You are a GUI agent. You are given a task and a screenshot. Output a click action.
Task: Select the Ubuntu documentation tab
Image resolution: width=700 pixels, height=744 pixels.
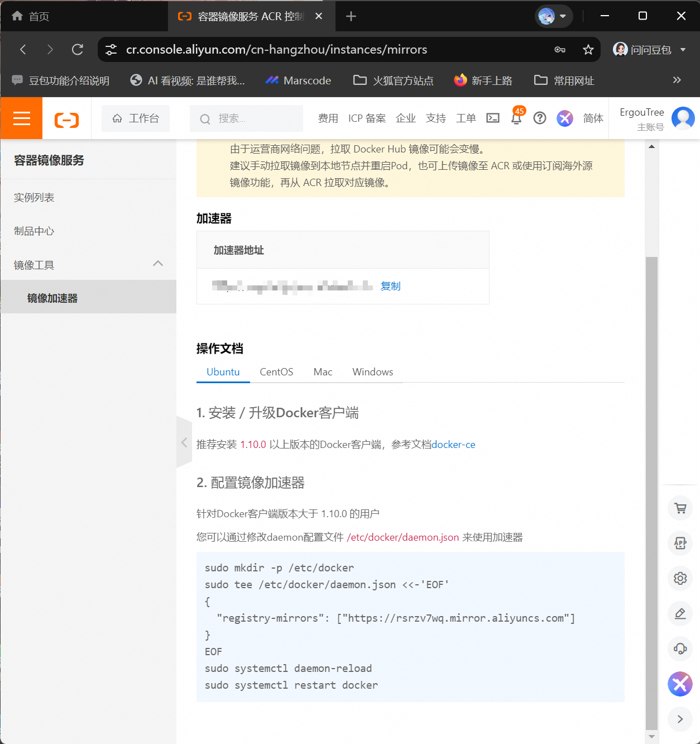(223, 372)
